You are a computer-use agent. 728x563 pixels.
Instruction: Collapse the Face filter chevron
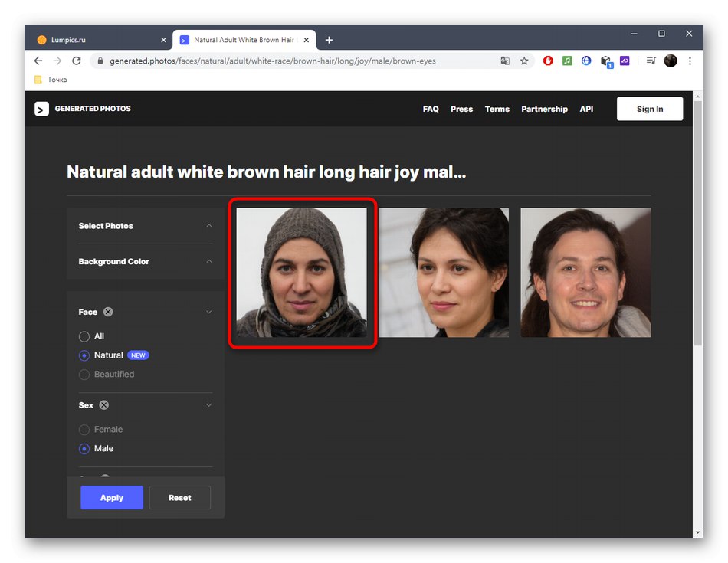click(208, 312)
